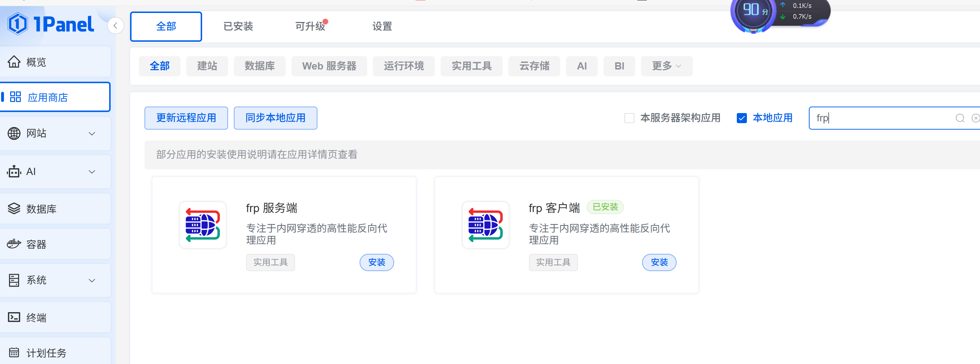The height and width of the screenshot is (364, 980).
Task: Filter by Web 服务器 category
Action: 329,66
